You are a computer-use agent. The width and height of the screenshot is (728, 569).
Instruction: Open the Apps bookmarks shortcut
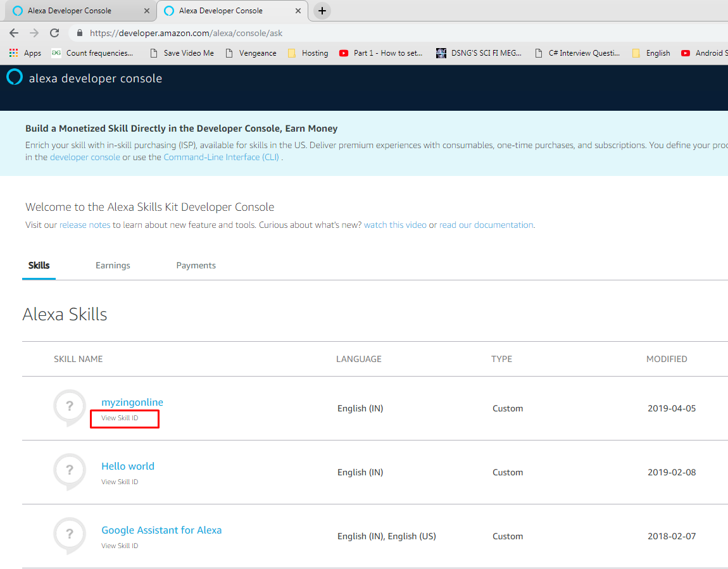[25, 53]
